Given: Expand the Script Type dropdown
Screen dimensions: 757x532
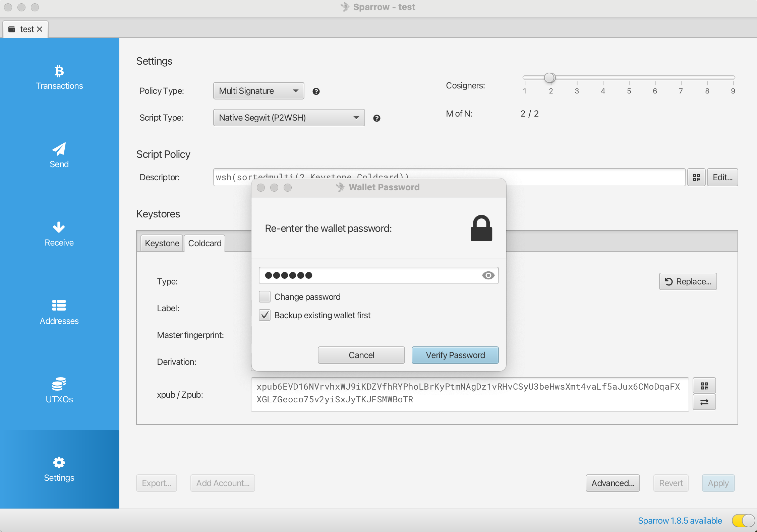Looking at the screenshot, I should click(289, 118).
